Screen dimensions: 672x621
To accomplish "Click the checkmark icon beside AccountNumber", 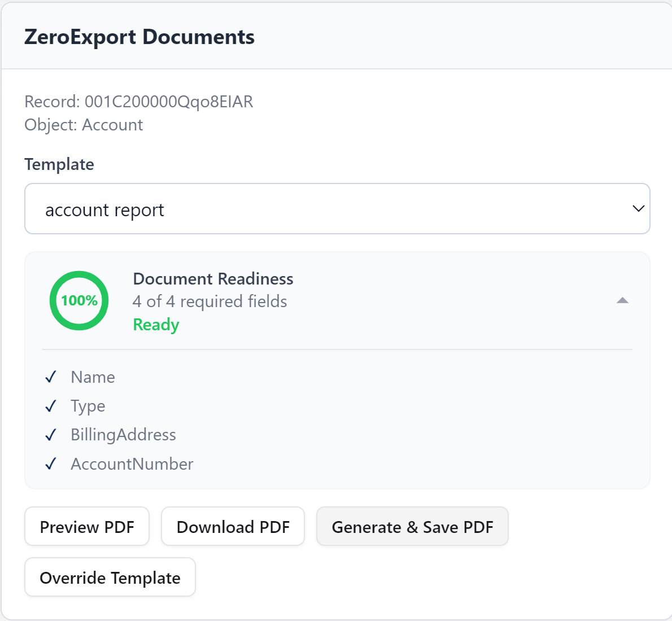I will pos(51,463).
